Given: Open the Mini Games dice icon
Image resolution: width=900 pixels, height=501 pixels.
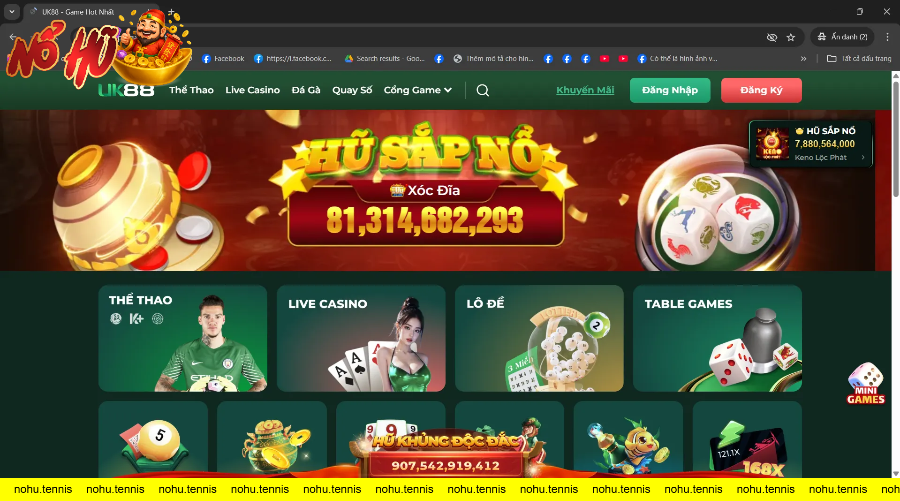Looking at the screenshot, I should coord(866,383).
